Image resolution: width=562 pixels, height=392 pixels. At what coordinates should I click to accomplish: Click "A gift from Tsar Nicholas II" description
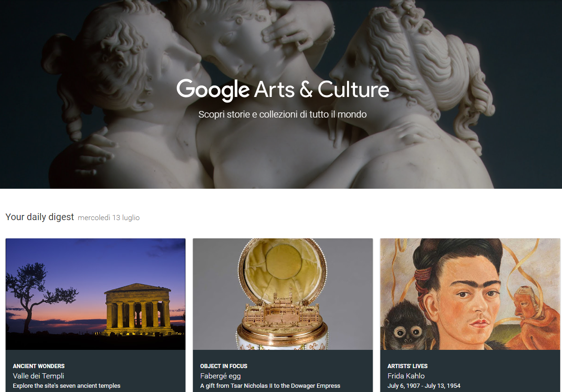(270, 386)
